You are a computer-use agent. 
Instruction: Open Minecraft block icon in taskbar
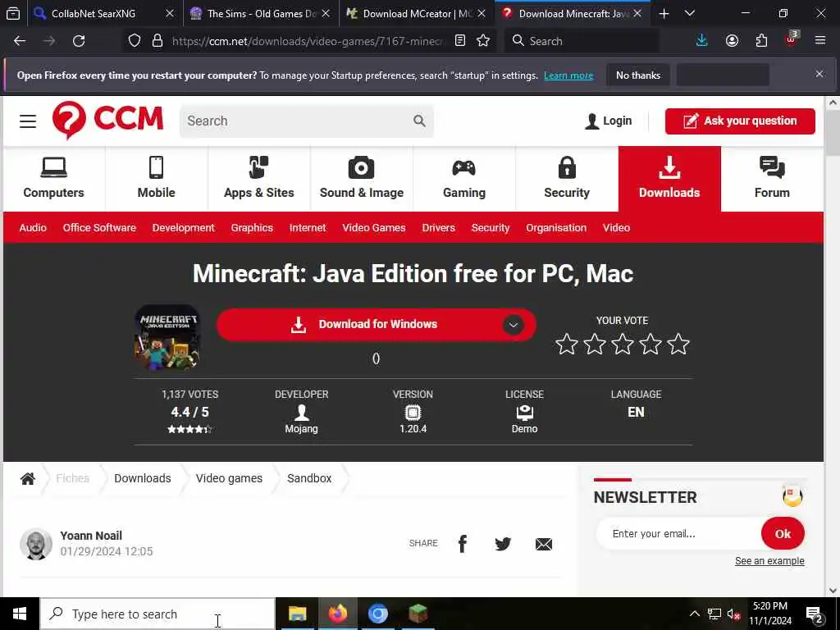(418, 614)
